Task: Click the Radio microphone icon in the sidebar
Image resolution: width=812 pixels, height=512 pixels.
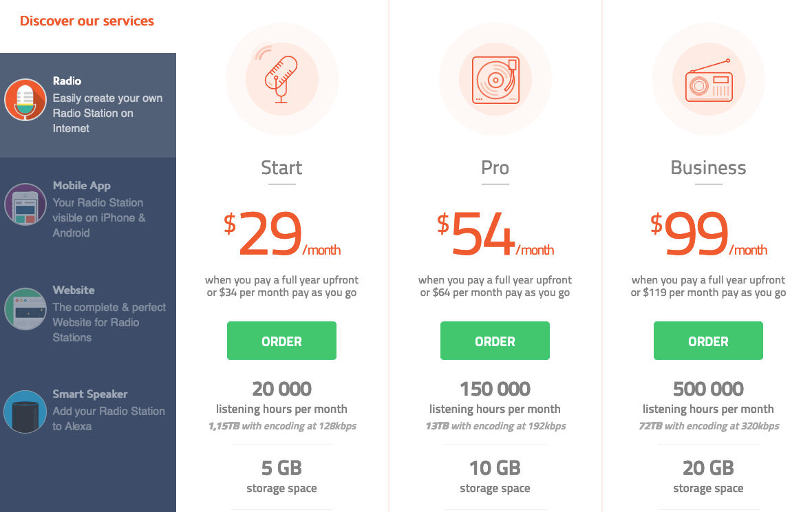Action: [25, 99]
